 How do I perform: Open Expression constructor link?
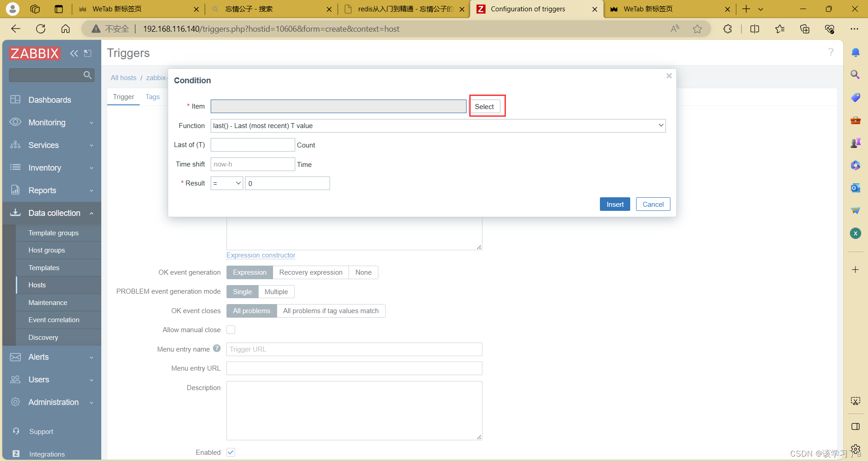coord(261,255)
